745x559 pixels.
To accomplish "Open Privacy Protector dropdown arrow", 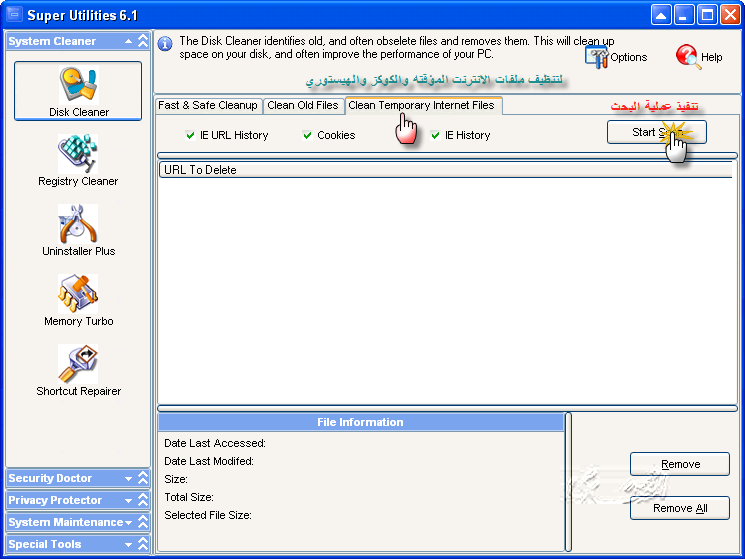I will coord(128,501).
